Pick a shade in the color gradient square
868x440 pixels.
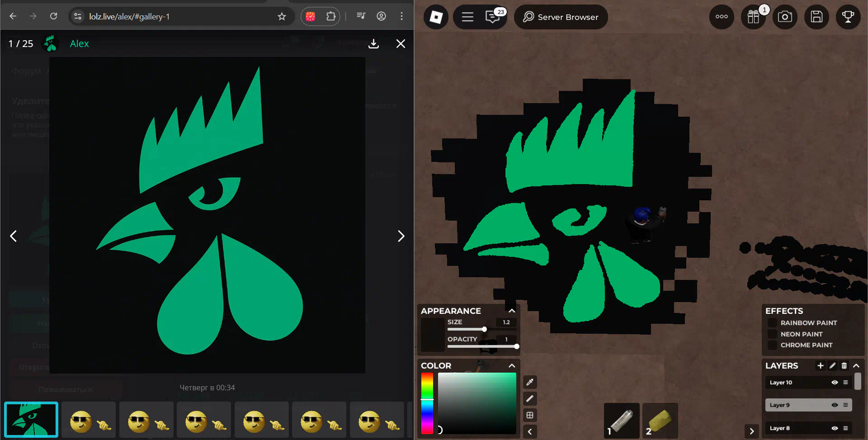point(477,403)
